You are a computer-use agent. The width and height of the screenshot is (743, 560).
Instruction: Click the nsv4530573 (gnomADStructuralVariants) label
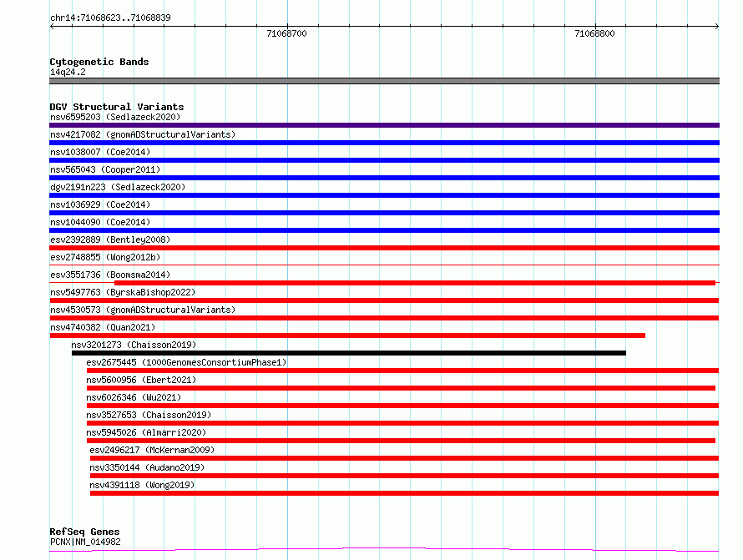(143, 310)
